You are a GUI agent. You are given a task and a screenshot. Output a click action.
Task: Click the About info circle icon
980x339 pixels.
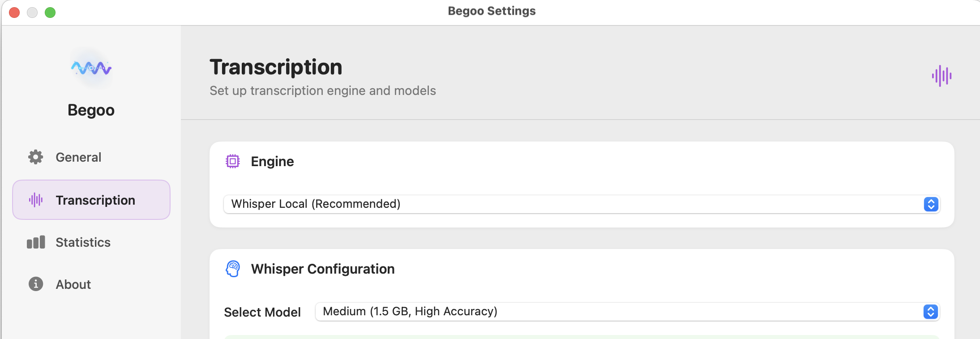tap(36, 284)
